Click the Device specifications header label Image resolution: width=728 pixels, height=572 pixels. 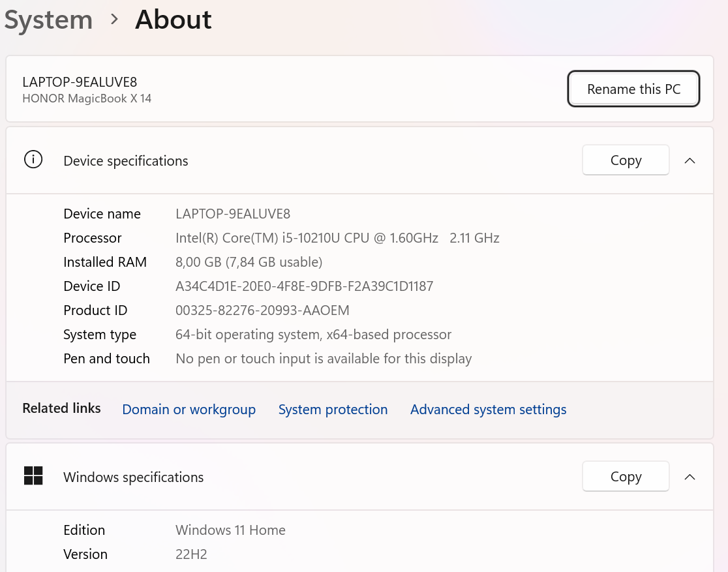click(x=126, y=160)
